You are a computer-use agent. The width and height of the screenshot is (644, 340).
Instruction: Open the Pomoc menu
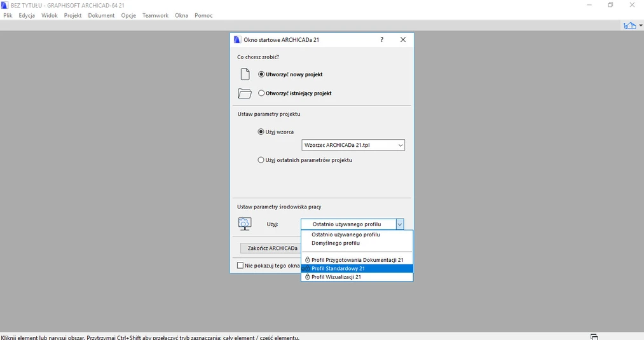tap(203, 16)
